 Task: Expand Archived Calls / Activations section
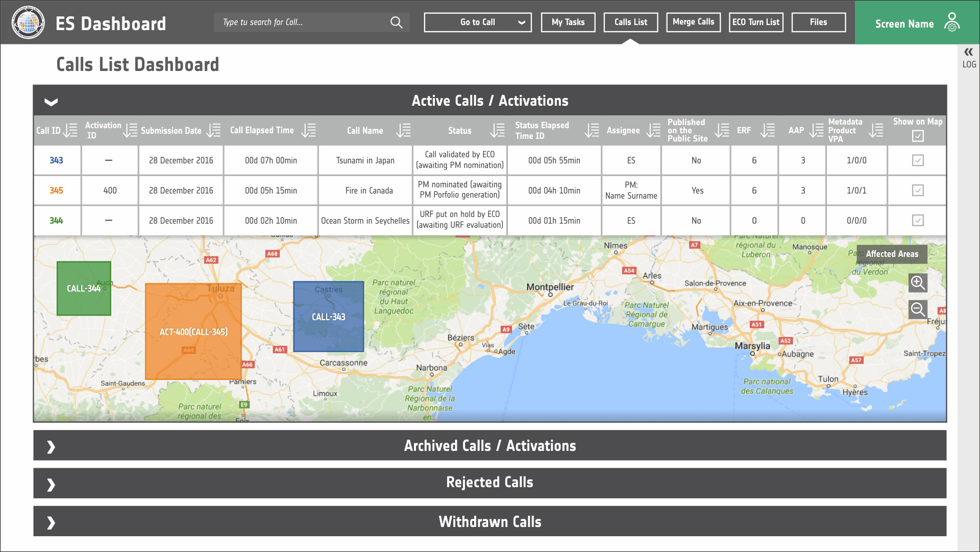coord(51,447)
